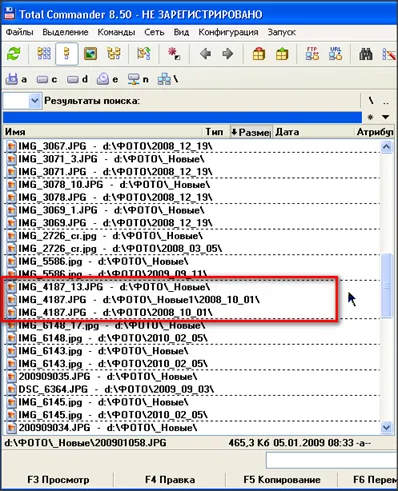Sort by the Размер column header
This screenshot has height=491, width=398.
[x=251, y=132]
